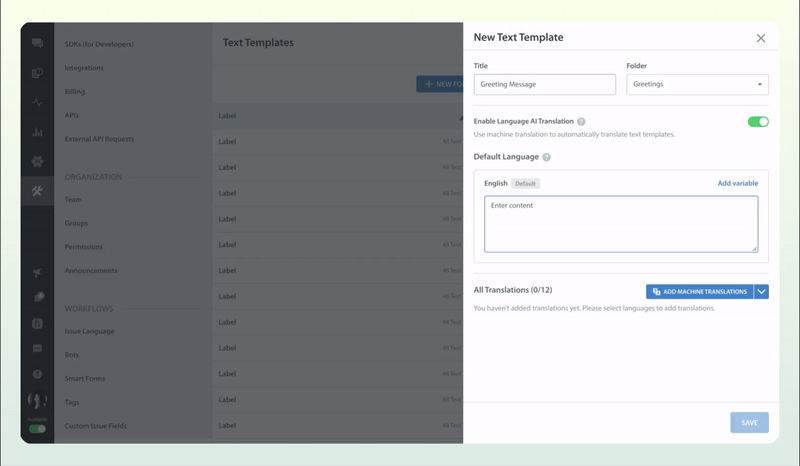Click the Add Machine Translations button
The image size is (800, 466).
[x=699, y=292]
